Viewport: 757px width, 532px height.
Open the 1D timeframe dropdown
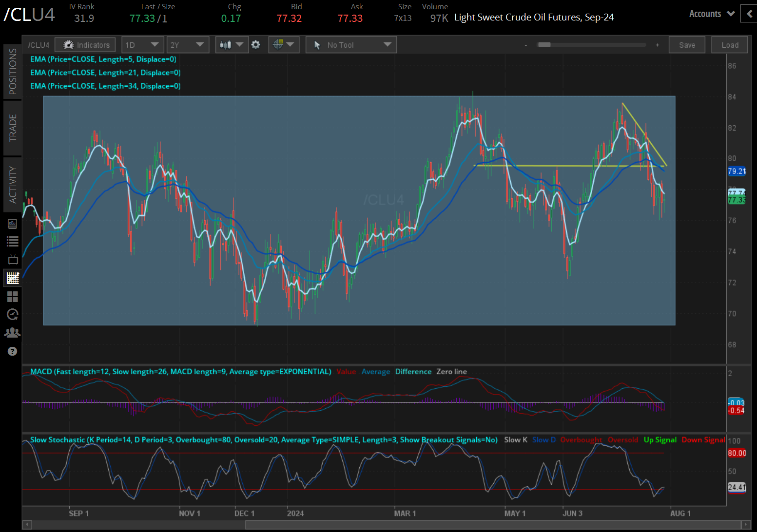142,44
